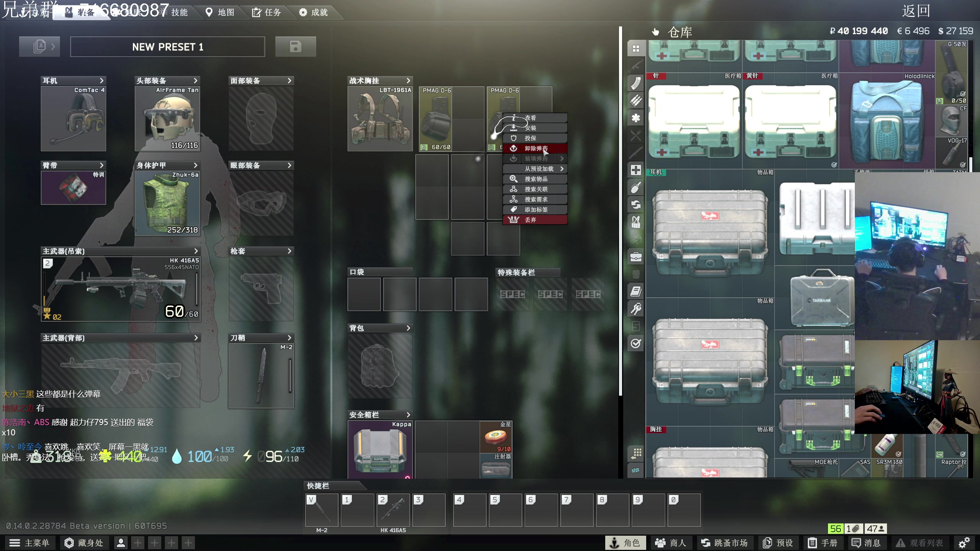This screenshot has height=551, width=980.
Task: Choose 搜索物品 in the context menu
Action: 535,179
